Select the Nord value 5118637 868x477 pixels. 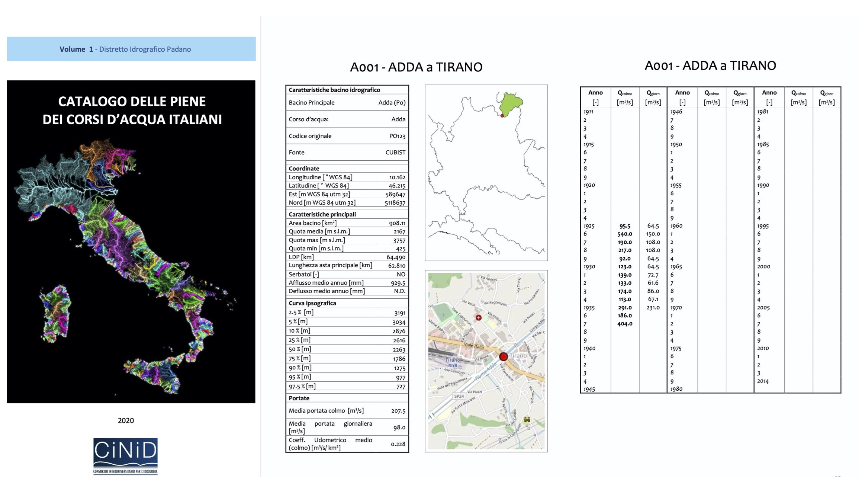(395, 203)
